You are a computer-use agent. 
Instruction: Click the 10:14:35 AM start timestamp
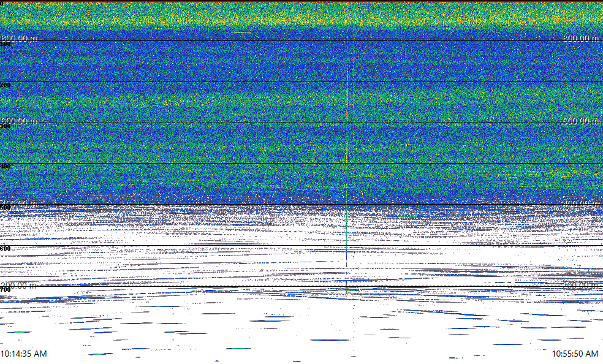pyautogui.click(x=24, y=354)
